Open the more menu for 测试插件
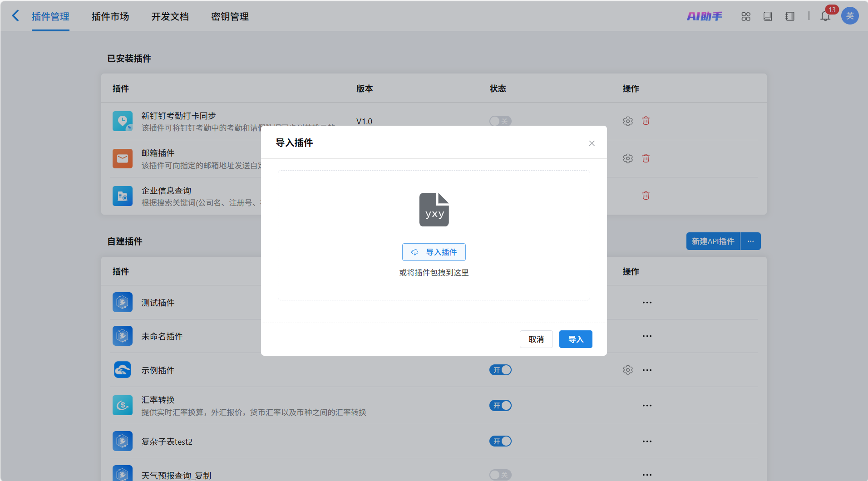Image resolution: width=868 pixels, height=481 pixels. 647,303
